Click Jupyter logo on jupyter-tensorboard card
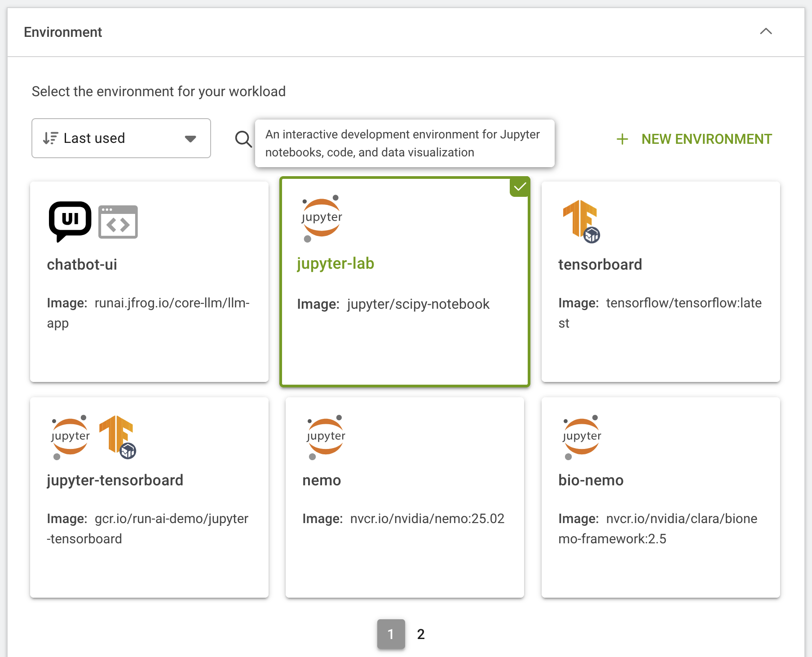The width and height of the screenshot is (812, 657). 71,437
